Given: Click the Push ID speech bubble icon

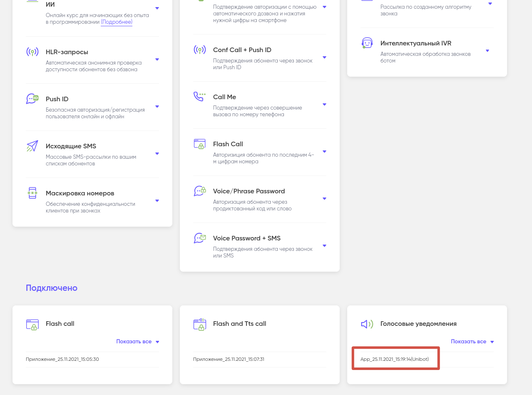Looking at the screenshot, I should pos(32,99).
